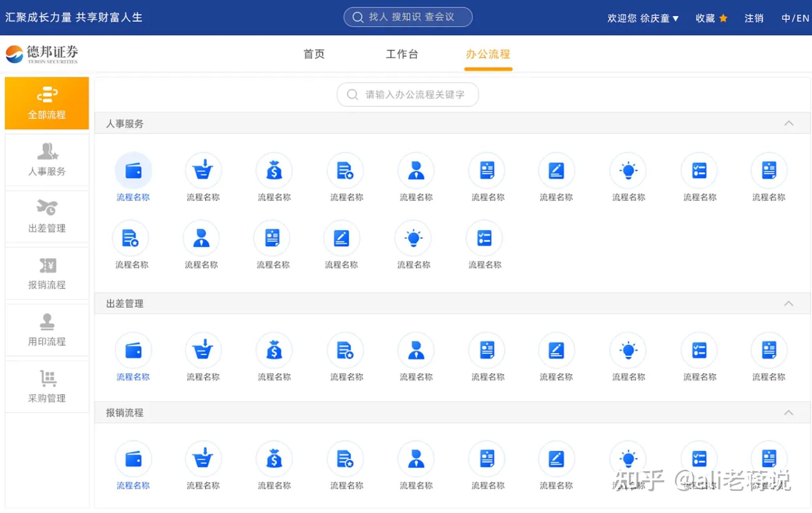Click the 收藏 favorites link

pyautogui.click(x=711, y=18)
